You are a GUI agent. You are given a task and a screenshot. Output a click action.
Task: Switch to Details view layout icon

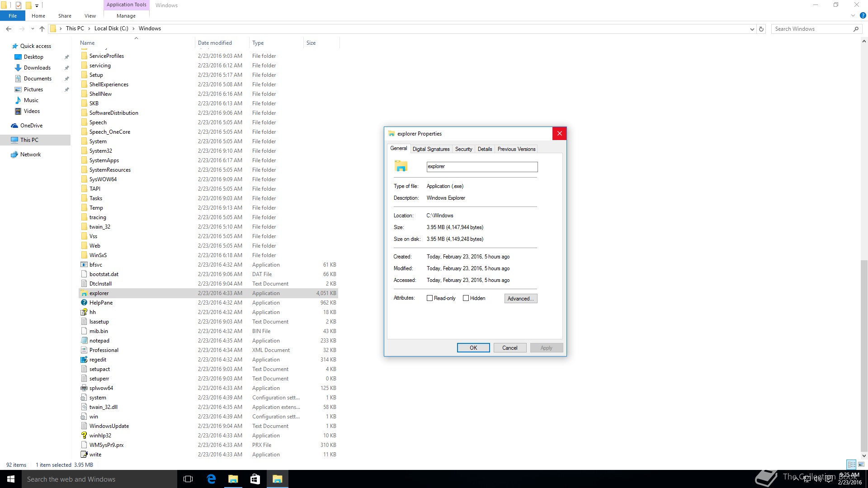pyautogui.click(x=851, y=465)
